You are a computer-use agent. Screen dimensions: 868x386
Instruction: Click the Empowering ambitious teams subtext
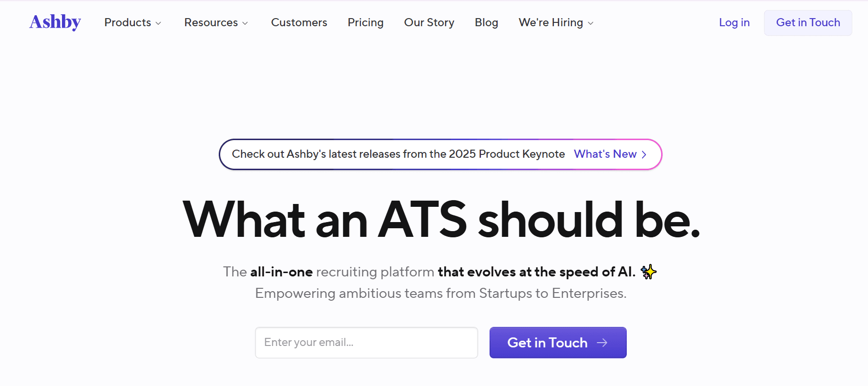coord(441,293)
